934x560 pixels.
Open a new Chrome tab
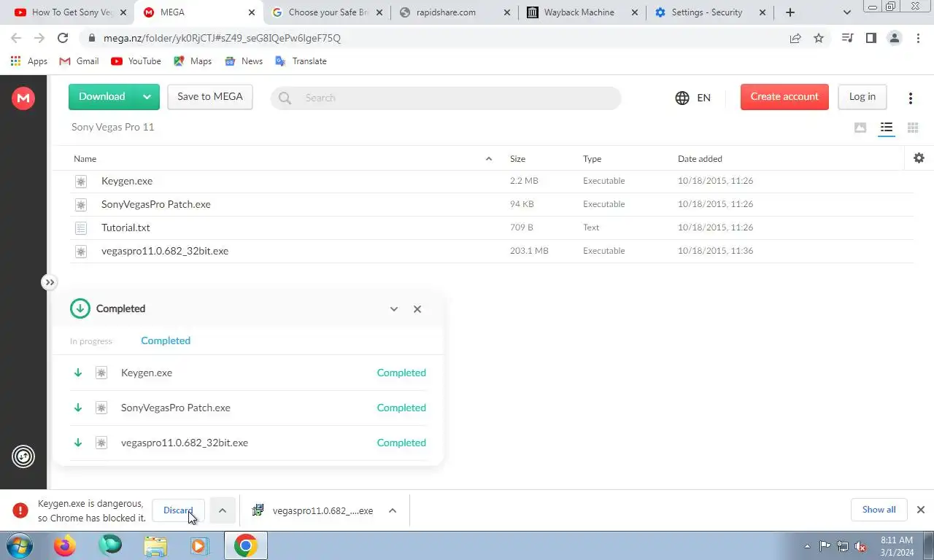790,12
